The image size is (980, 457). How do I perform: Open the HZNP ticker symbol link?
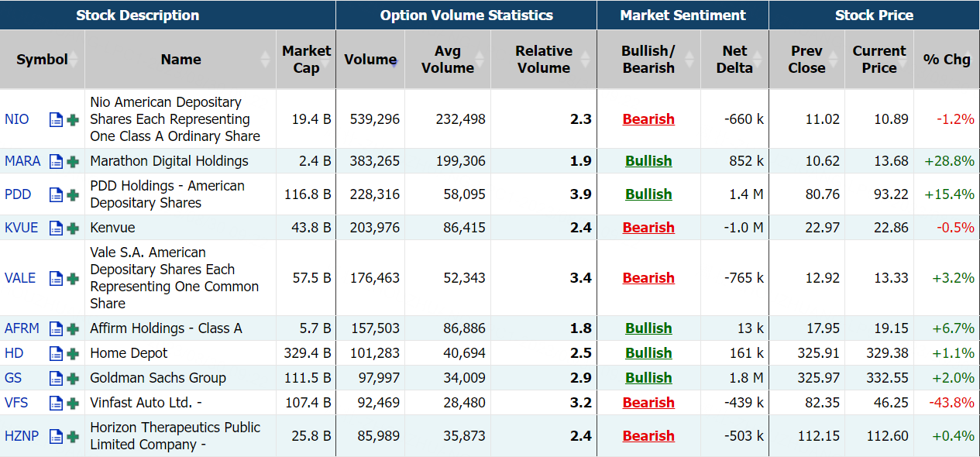pos(22,436)
